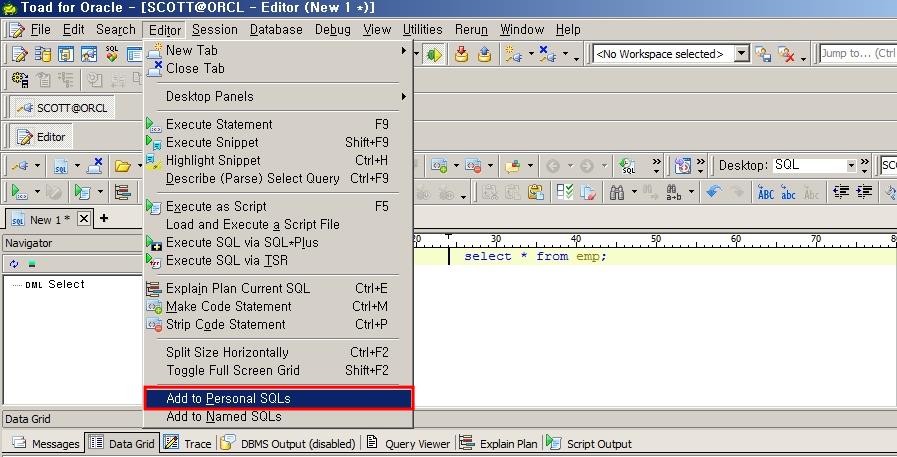Click Execute Statement icon in editor toolbar
The height and width of the screenshot is (457, 897).
(18, 191)
